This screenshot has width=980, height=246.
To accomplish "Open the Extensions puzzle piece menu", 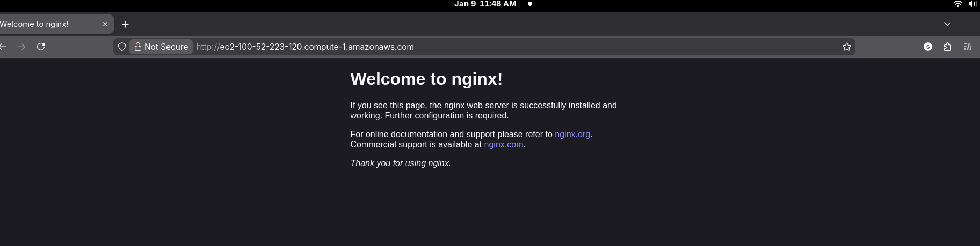I will click(947, 47).
